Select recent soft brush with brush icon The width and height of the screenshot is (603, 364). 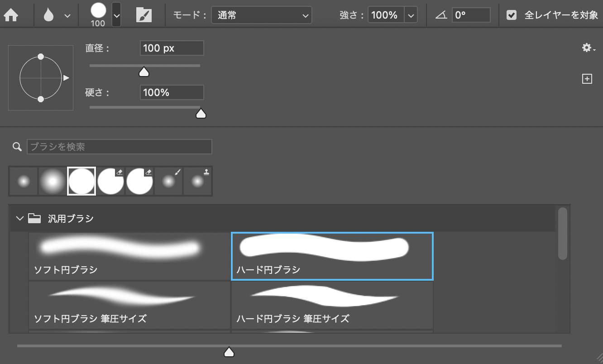[169, 181]
